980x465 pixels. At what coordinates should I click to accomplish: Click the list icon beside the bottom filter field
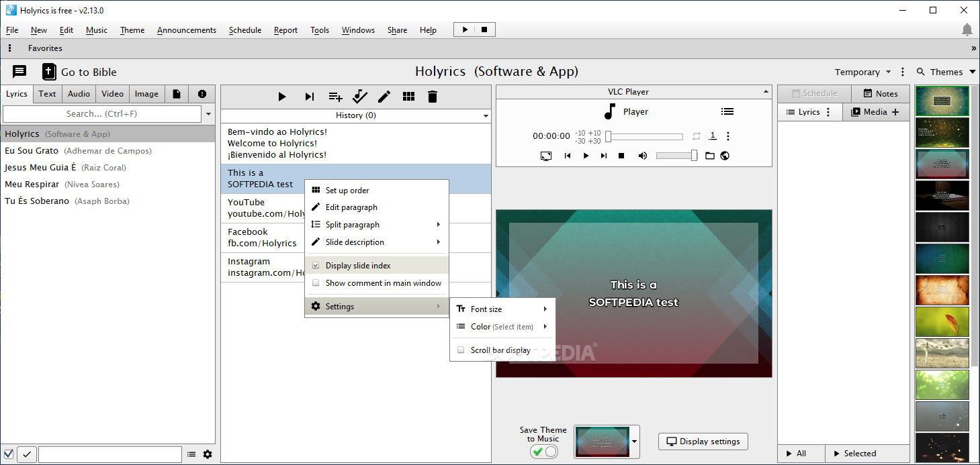[191, 454]
